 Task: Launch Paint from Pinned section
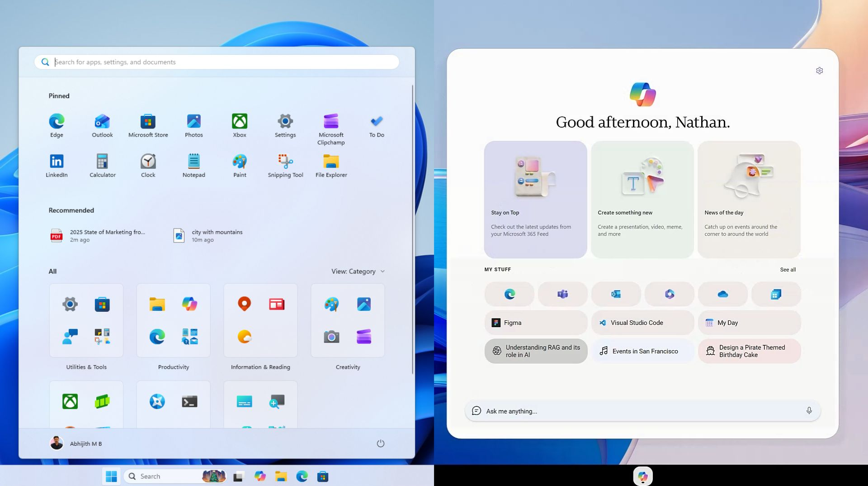tap(240, 166)
